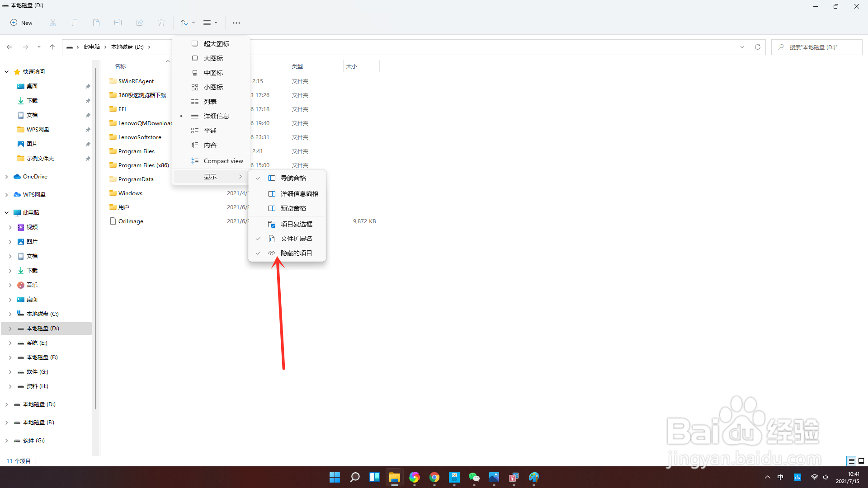The image size is (868, 488).
Task: Click the See more ellipsis toolbar button
Action: point(236,23)
